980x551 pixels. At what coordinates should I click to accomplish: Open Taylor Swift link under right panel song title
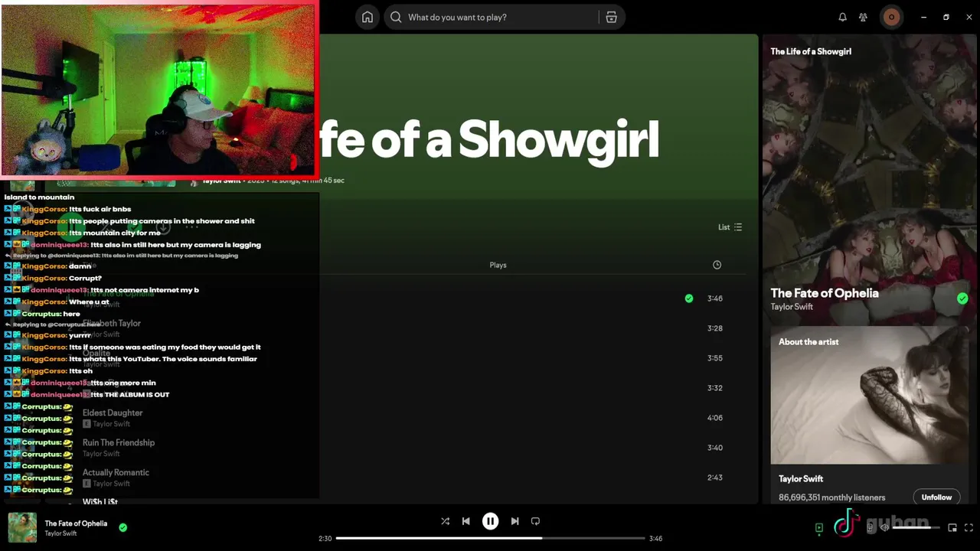(792, 307)
